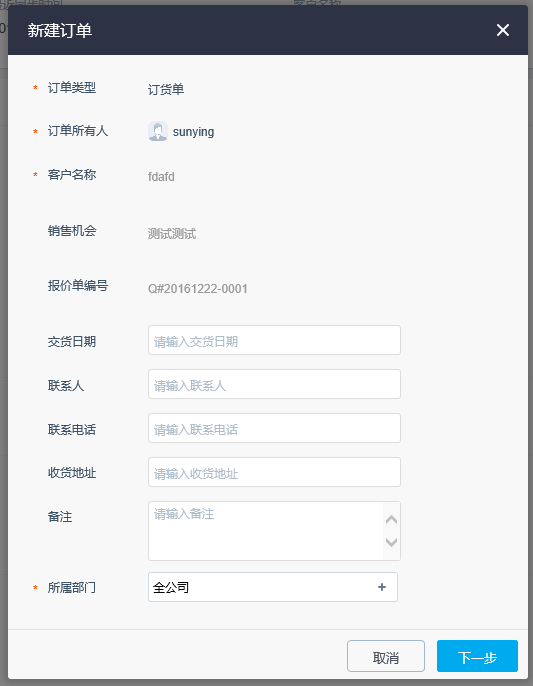Click the 取消 button
Image resolution: width=533 pixels, height=686 pixels.
pos(386,656)
